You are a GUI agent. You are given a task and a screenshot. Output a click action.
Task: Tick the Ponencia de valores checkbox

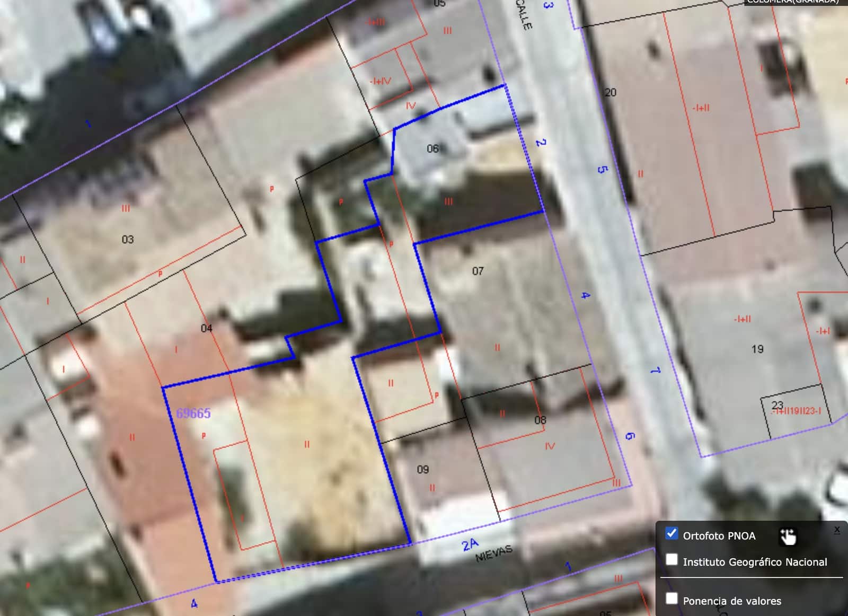(672, 599)
